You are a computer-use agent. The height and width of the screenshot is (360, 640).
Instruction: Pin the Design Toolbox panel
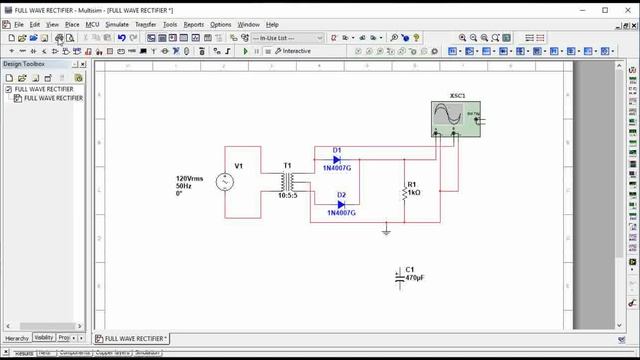[x=75, y=64]
